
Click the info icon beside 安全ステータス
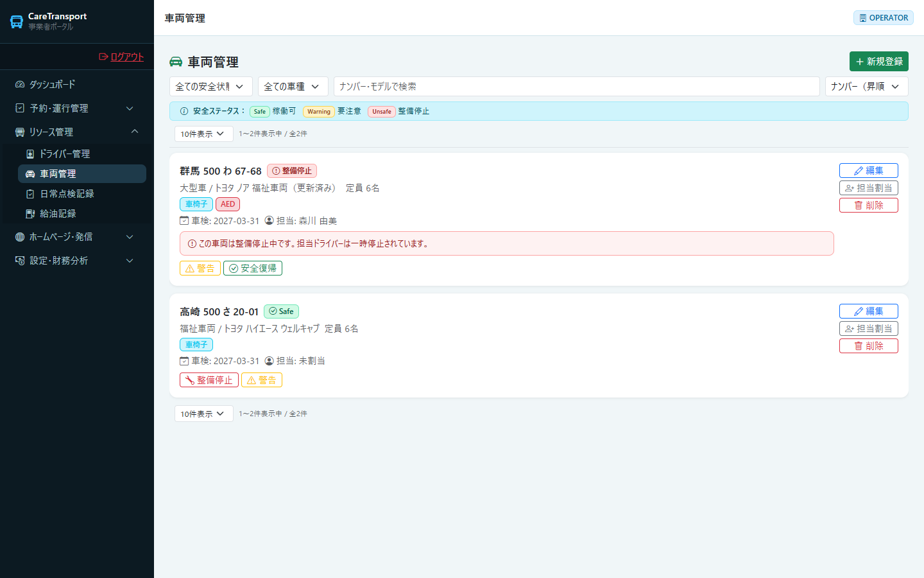coord(184,111)
